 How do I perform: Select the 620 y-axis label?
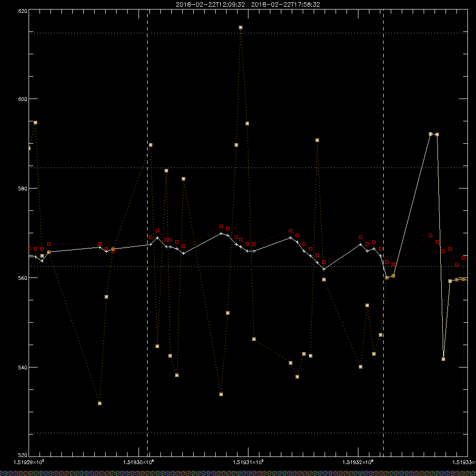pos(23,11)
